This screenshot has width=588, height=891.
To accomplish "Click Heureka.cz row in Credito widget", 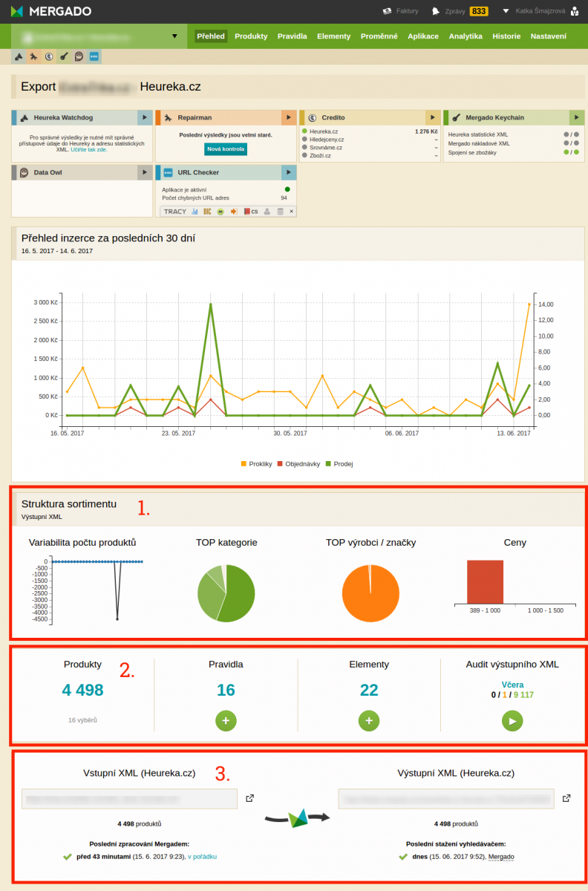I will pos(370,131).
